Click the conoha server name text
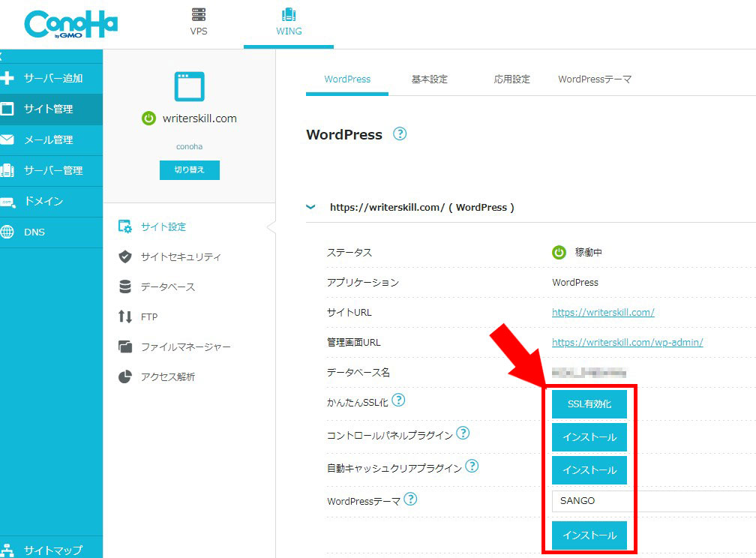The image size is (756, 558). 190,146
